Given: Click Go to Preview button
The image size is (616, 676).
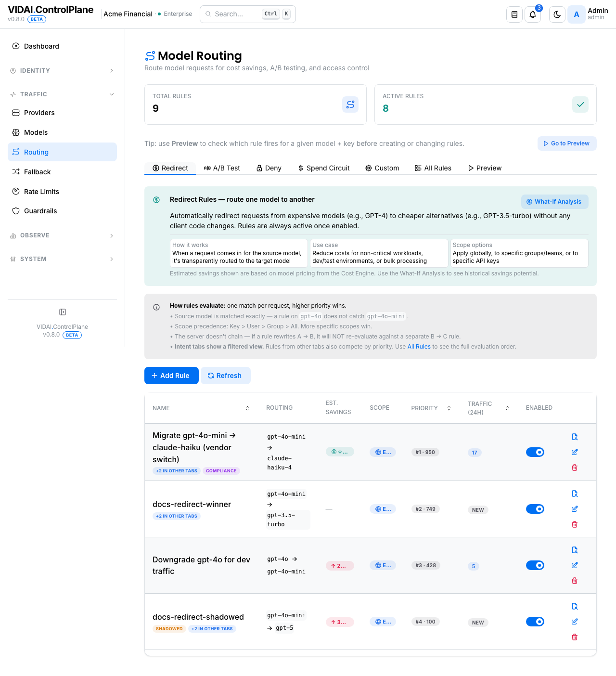Looking at the screenshot, I should tap(567, 143).
